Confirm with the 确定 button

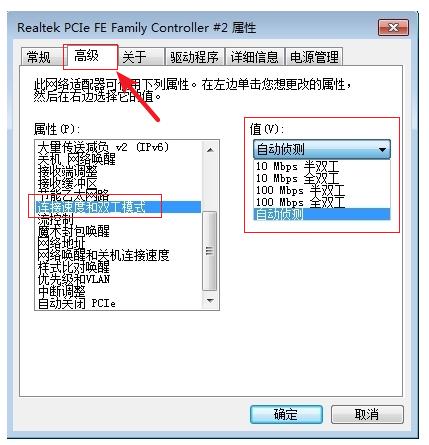[286, 414]
